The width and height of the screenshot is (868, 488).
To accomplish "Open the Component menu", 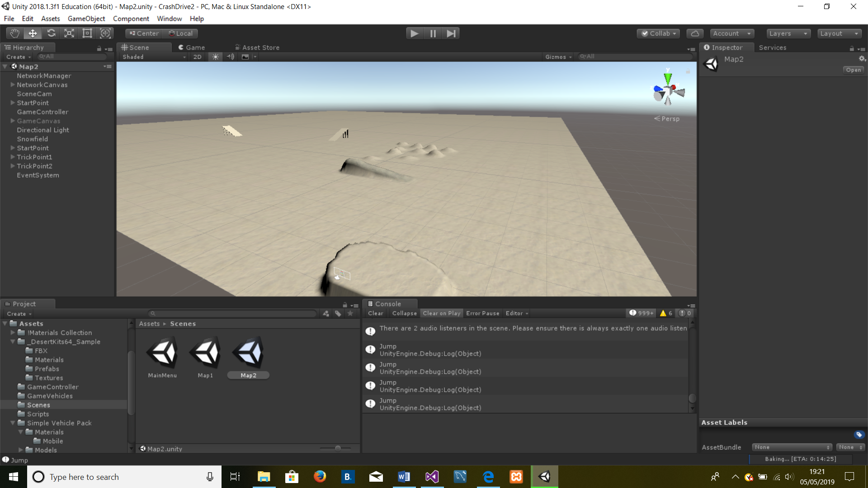I will click(x=131, y=19).
